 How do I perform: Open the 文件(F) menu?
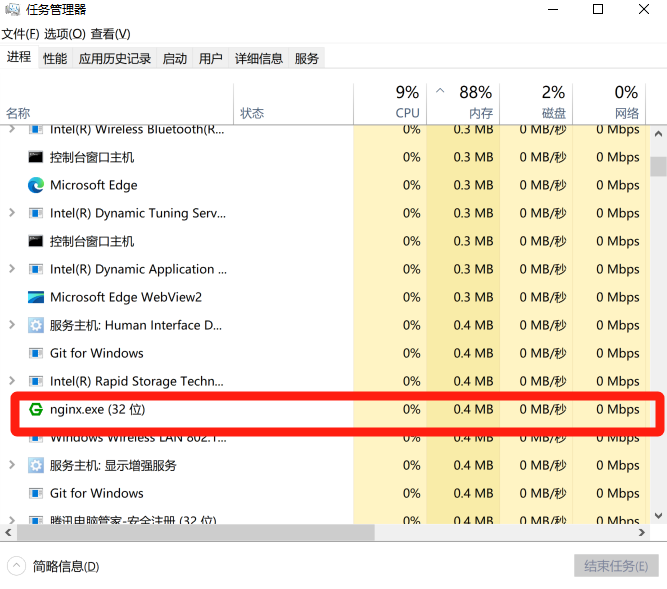[x=20, y=34]
